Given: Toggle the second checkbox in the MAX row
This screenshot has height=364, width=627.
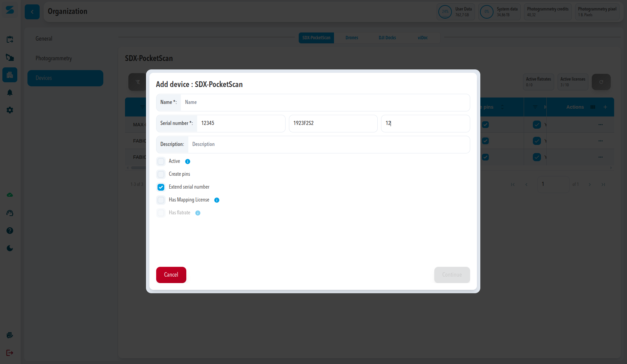Looking at the screenshot, I should point(537,125).
